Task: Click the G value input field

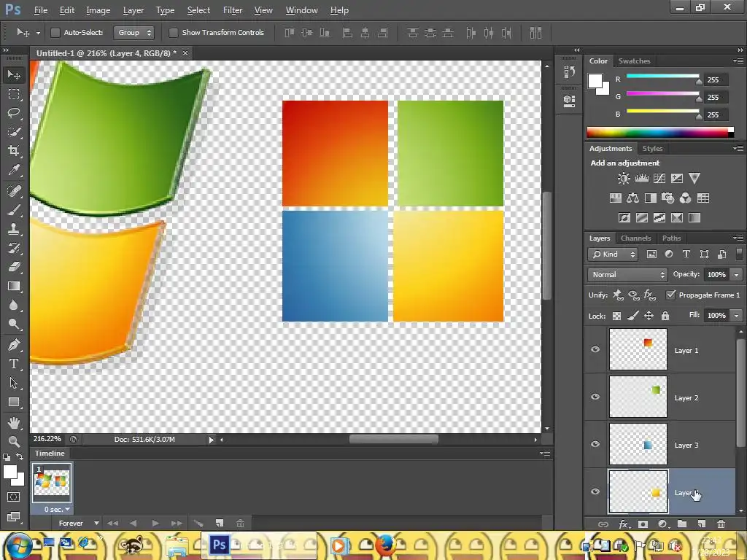Action: 716,97
